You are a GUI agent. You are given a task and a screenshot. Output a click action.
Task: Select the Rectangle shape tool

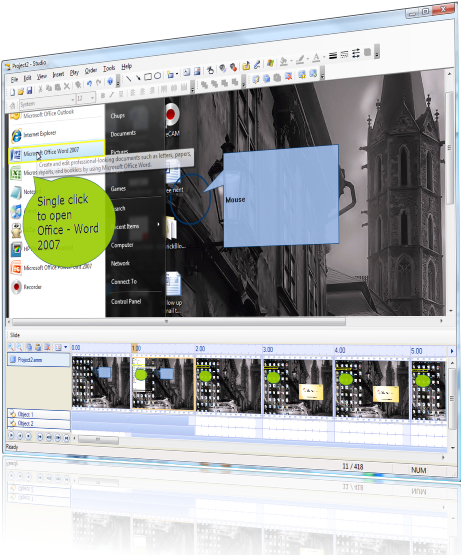[x=148, y=76]
